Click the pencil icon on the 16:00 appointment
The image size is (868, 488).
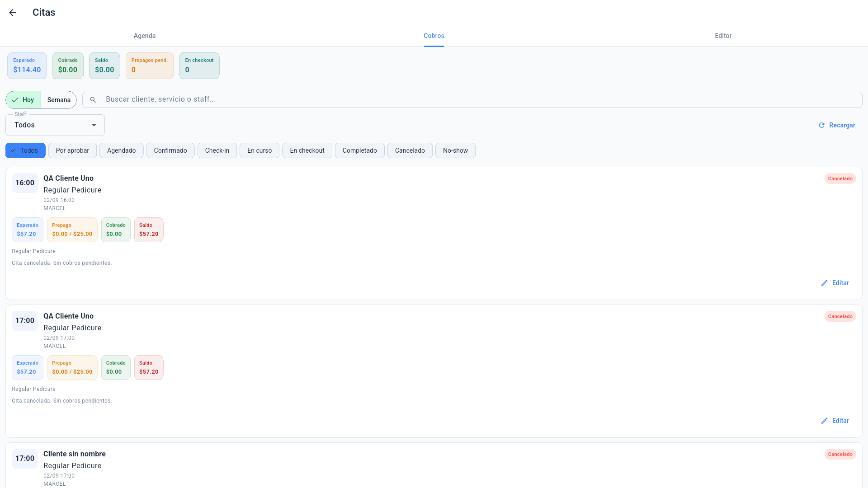click(825, 283)
